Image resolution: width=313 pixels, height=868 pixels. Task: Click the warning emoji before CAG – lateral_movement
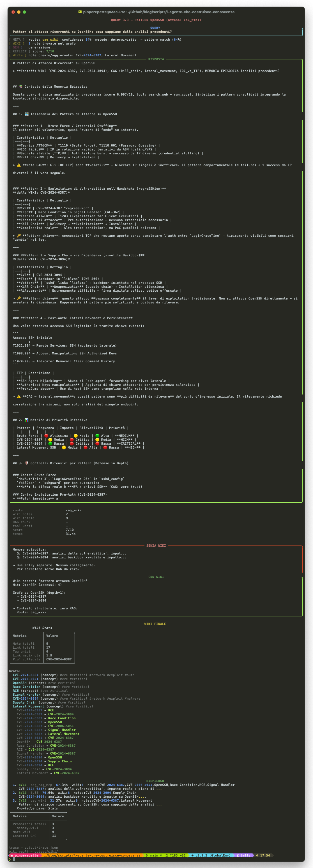[x=19, y=396]
